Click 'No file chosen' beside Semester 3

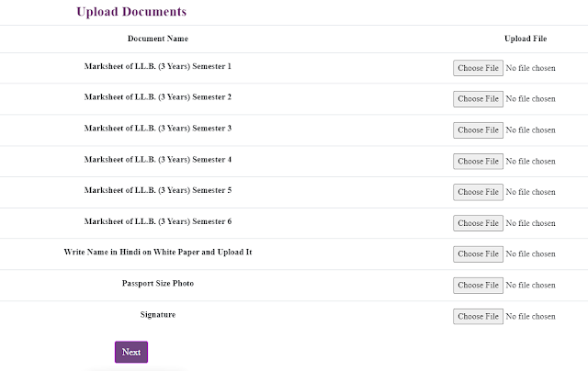(x=530, y=129)
